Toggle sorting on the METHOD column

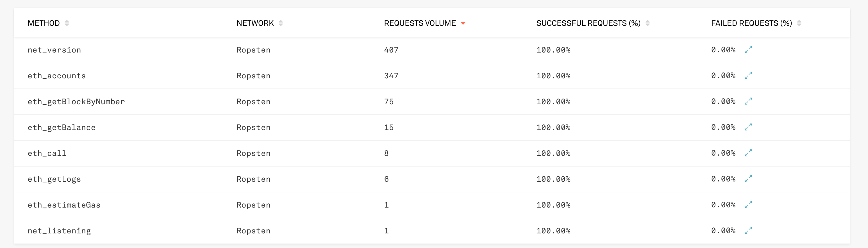pos(67,23)
